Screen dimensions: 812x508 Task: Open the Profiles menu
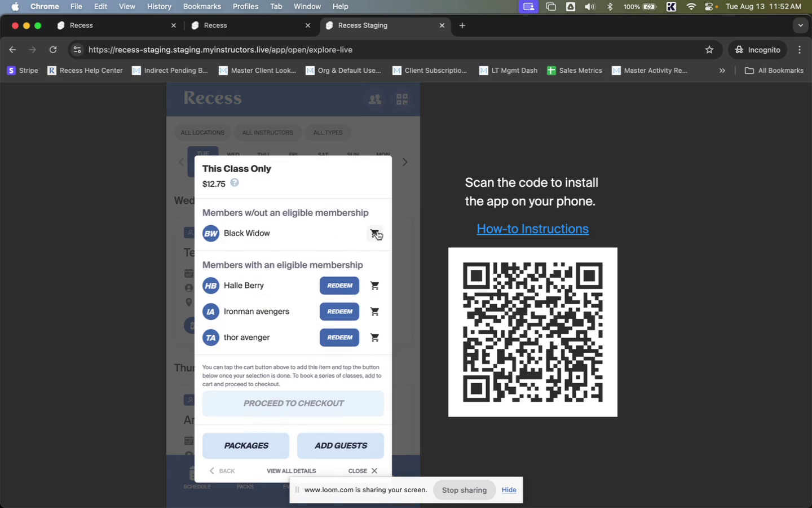[x=245, y=7]
